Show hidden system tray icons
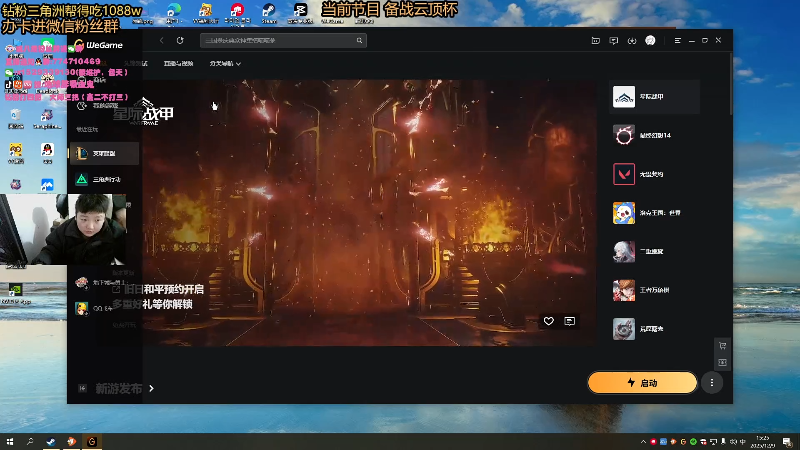The width and height of the screenshot is (800, 450). [x=643, y=442]
